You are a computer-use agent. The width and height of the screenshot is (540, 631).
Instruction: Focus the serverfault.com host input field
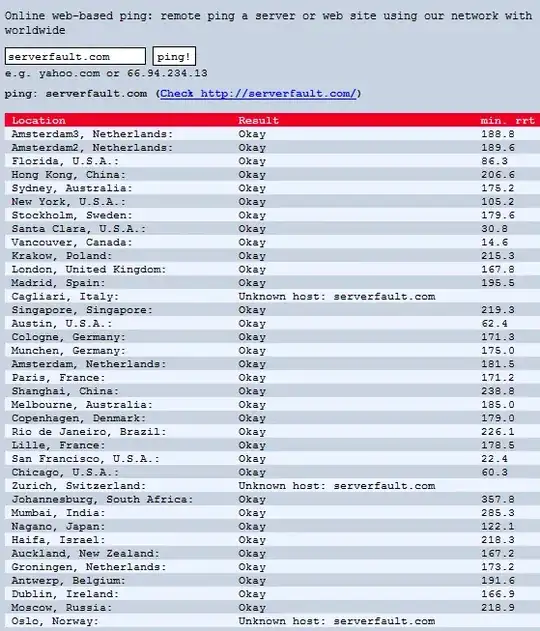[x=75, y=56]
